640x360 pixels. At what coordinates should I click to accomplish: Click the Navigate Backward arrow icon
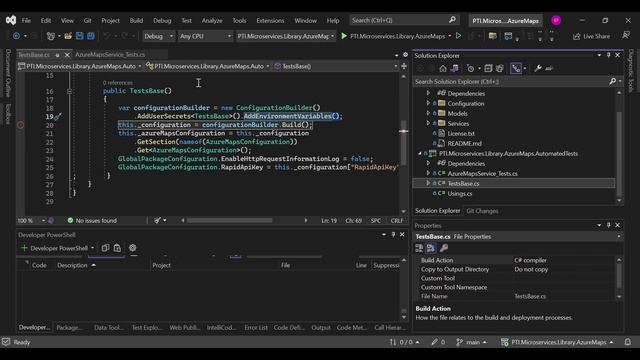[16, 36]
